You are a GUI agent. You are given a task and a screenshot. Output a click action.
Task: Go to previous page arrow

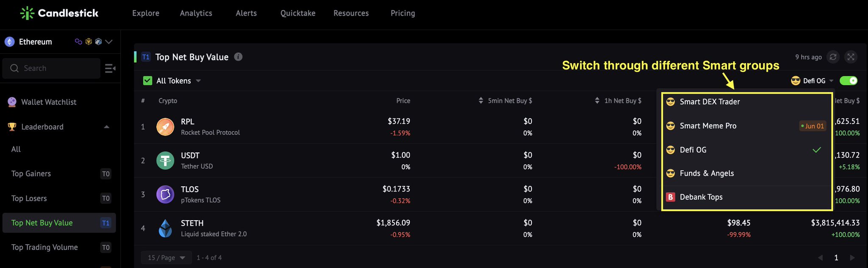(820, 257)
